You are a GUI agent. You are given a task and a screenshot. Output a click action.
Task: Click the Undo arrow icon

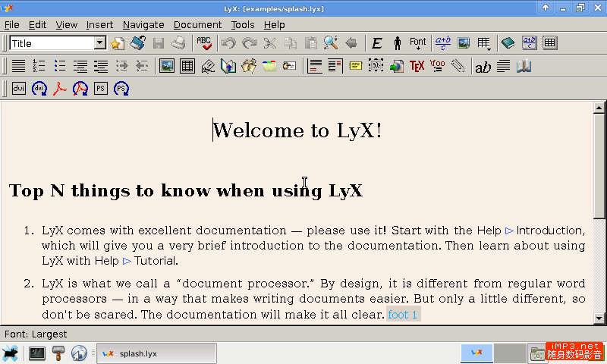228,43
